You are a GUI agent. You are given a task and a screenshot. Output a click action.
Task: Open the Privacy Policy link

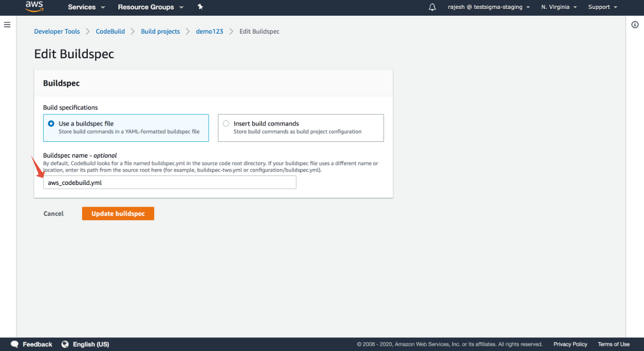point(570,344)
